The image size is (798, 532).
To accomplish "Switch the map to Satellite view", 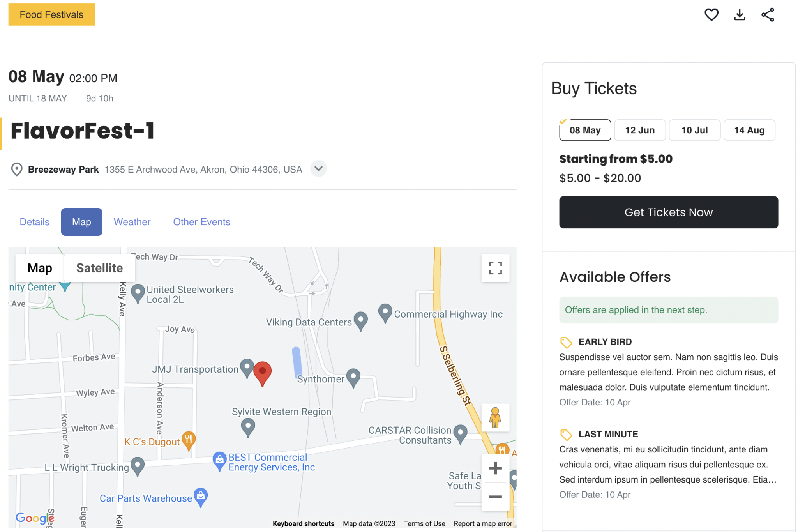I will 99,268.
